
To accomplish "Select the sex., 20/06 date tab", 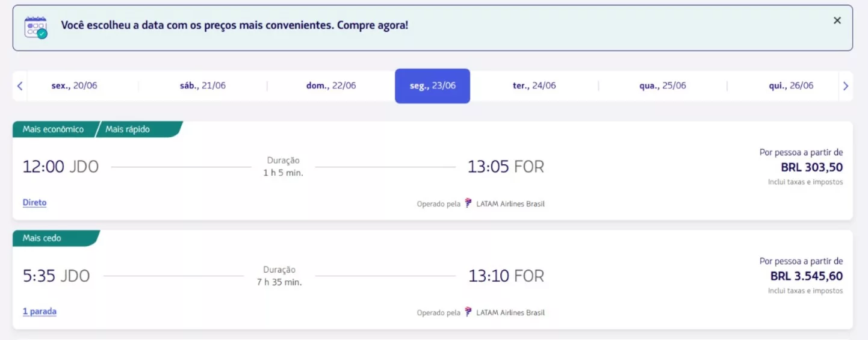I will click(x=74, y=86).
